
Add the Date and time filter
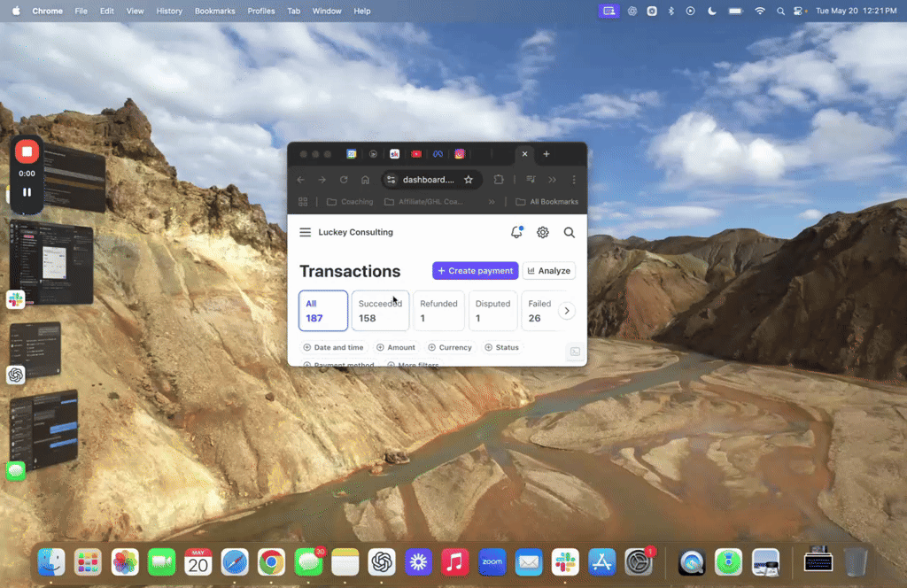(x=333, y=347)
